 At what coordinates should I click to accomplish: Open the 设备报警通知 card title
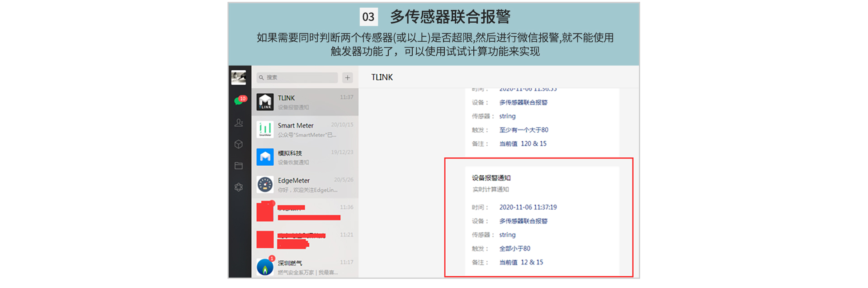(x=491, y=178)
